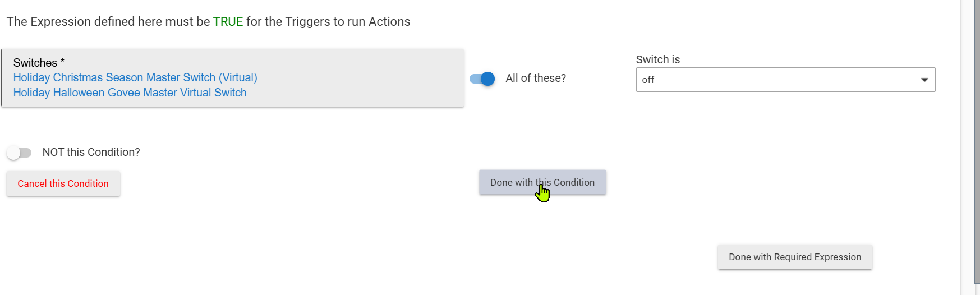
Task: Click the "All of these?" label text
Action: [x=536, y=79]
